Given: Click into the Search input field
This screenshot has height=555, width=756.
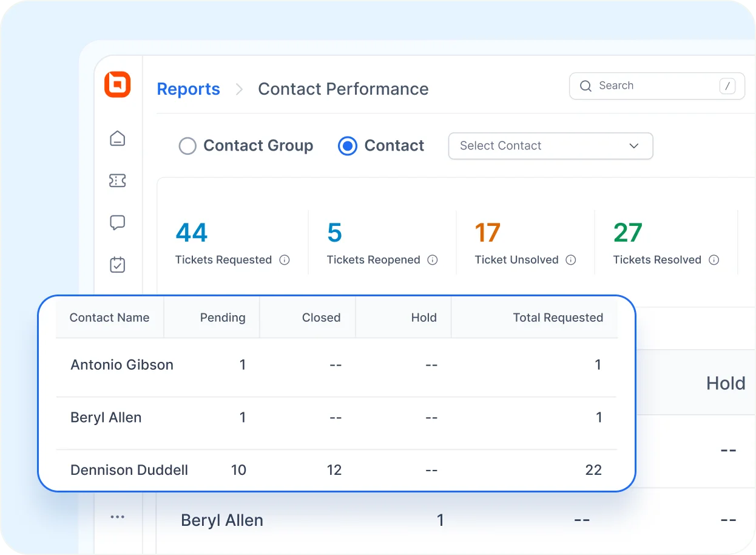Looking at the screenshot, I should coord(657,86).
